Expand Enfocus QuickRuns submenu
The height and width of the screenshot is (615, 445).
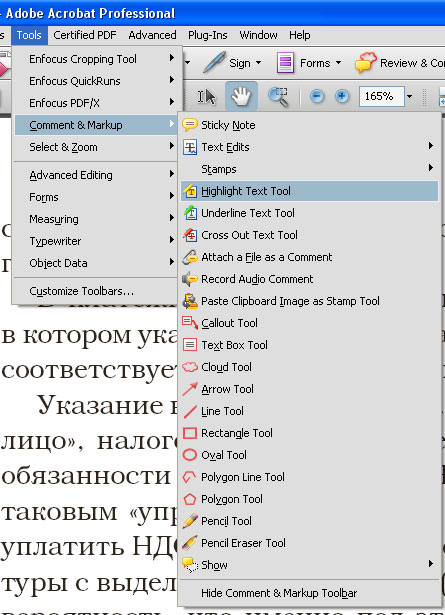[171, 80]
